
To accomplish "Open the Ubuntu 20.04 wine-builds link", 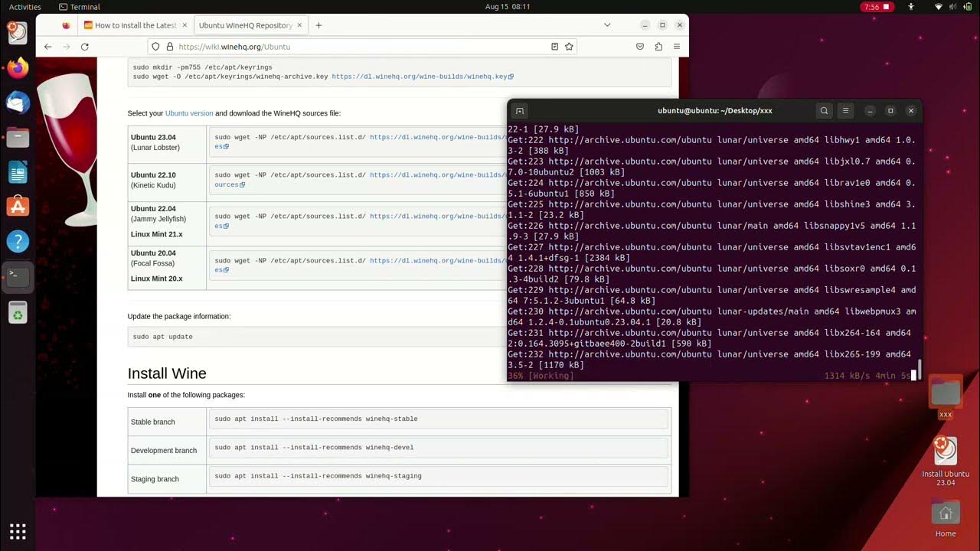I will pyautogui.click(x=438, y=260).
